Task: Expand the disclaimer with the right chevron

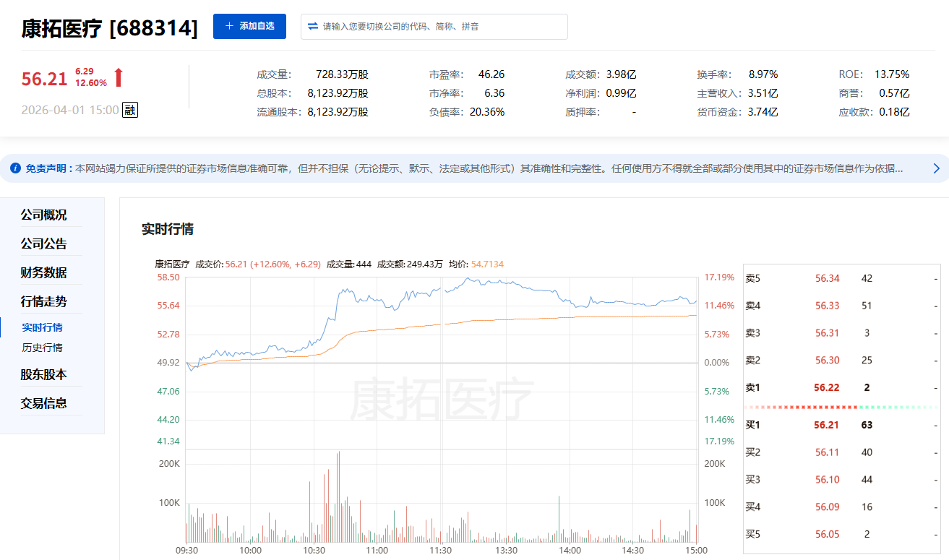Action: click(937, 168)
